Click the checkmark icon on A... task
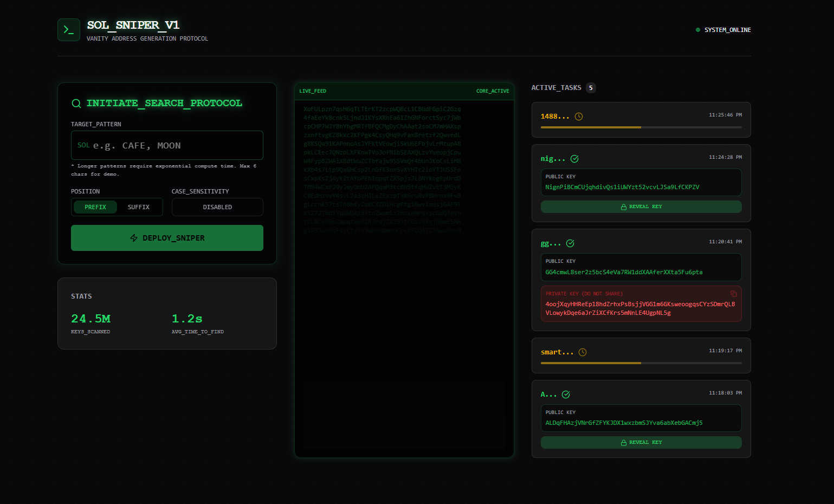The height and width of the screenshot is (504, 834). coord(566,395)
